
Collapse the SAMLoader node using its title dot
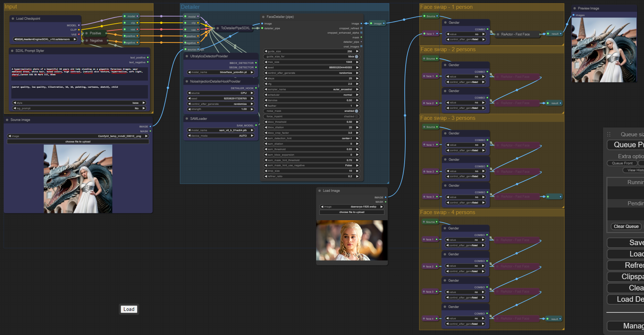[x=187, y=119]
